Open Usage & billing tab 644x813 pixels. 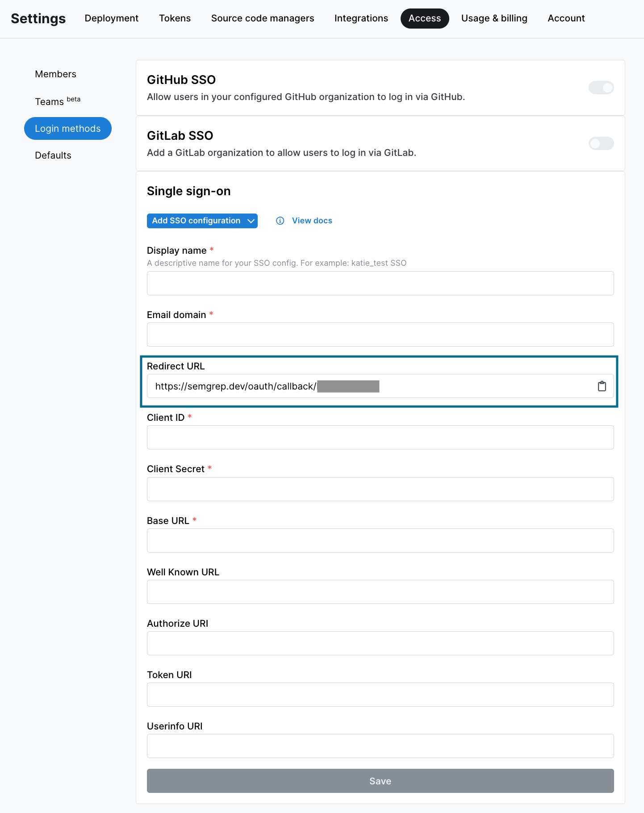(494, 18)
